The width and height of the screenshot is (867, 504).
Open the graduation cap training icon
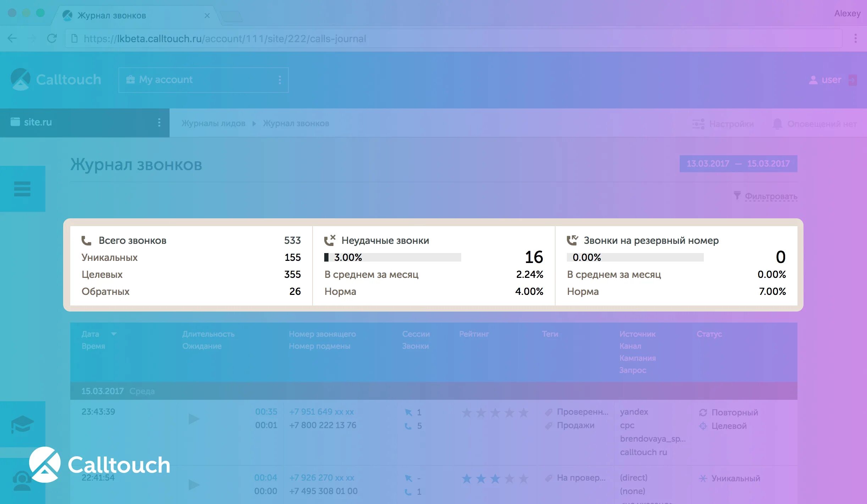tap(22, 424)
